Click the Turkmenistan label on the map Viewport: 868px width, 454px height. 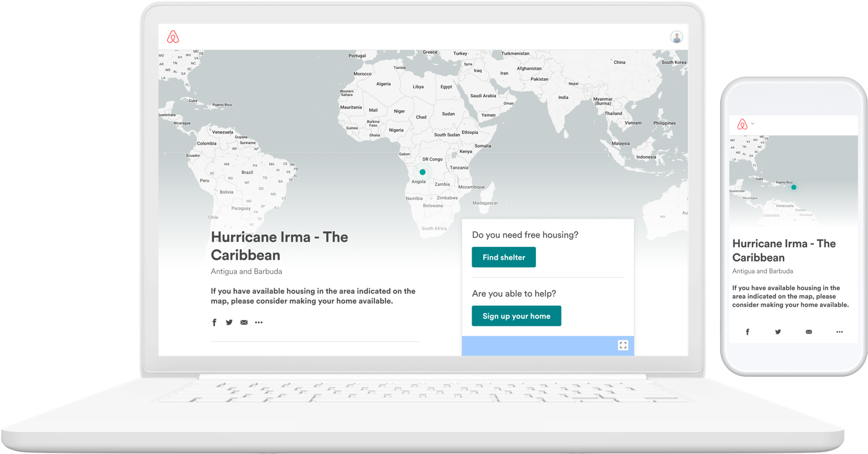click(x=516, y=54)
